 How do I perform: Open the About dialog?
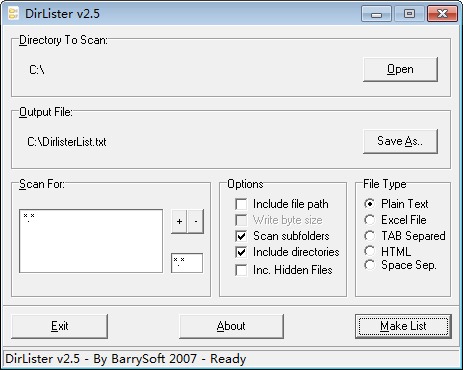pyautogui.click(x=231, y=326)
